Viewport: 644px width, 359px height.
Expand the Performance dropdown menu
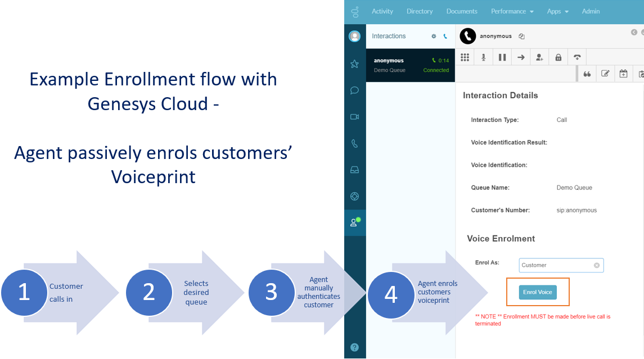tap(512, 11)
